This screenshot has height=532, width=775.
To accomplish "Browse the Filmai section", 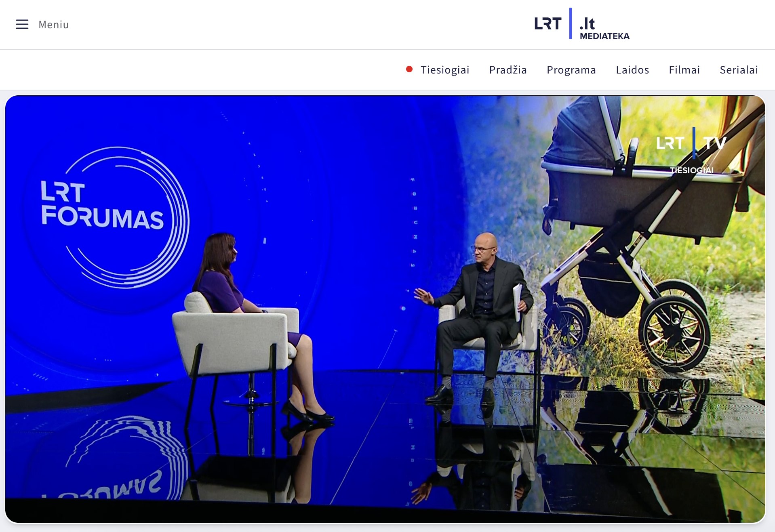I will point(684,70).
